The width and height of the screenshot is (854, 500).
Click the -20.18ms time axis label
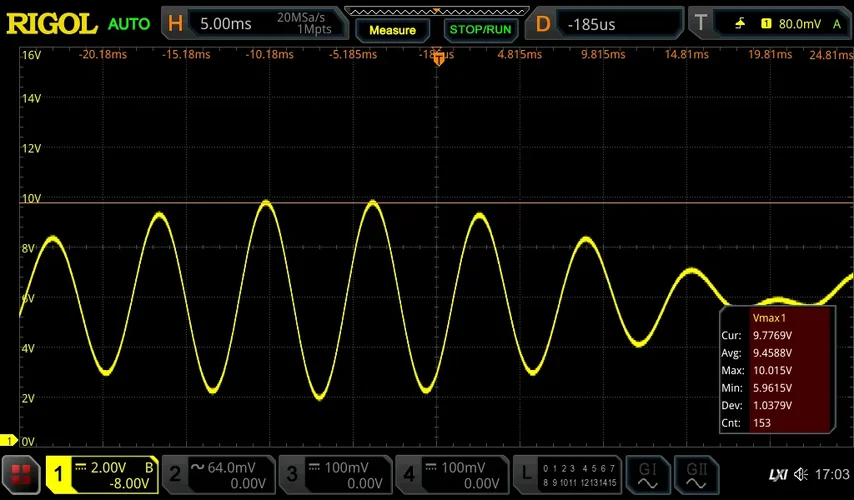pyautogui.click(x=103, y=54)
